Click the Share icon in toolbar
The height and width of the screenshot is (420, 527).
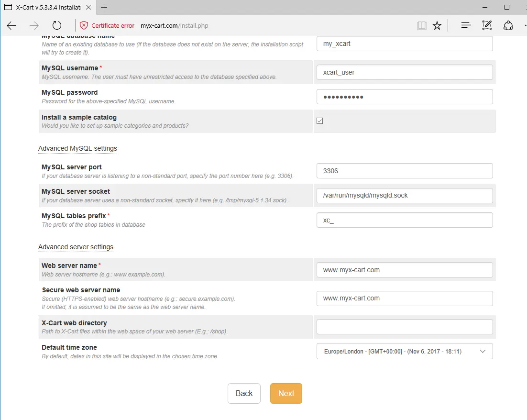coord(508,25)
